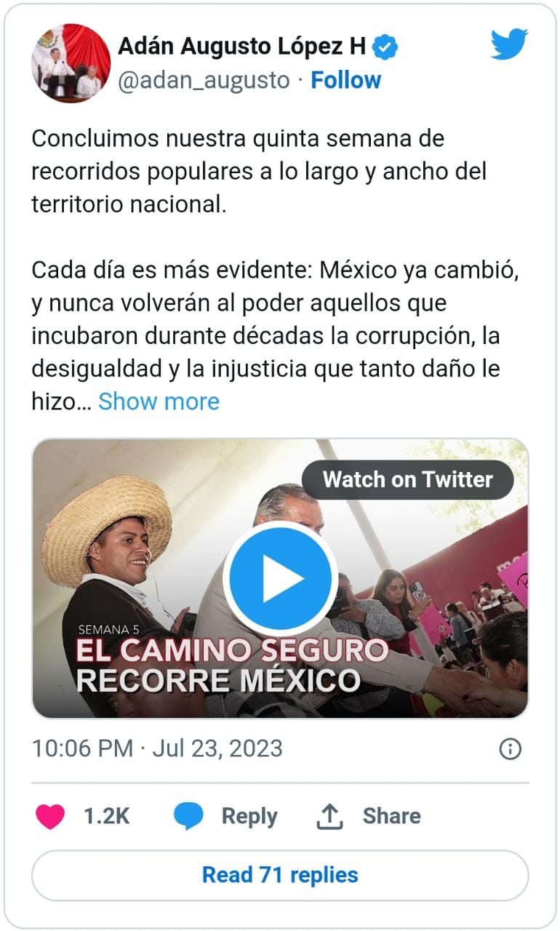Click the 1.2K likes count
This screenshot has height=931, width=560.
tap(106, 816)
